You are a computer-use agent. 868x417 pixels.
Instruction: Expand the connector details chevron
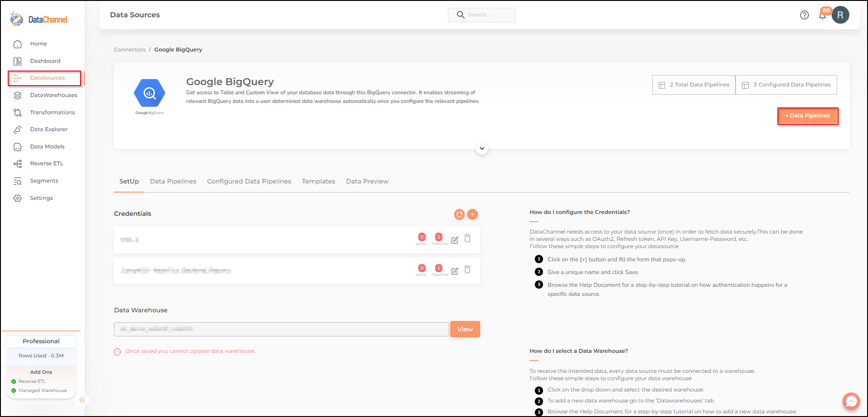point(482,148)
